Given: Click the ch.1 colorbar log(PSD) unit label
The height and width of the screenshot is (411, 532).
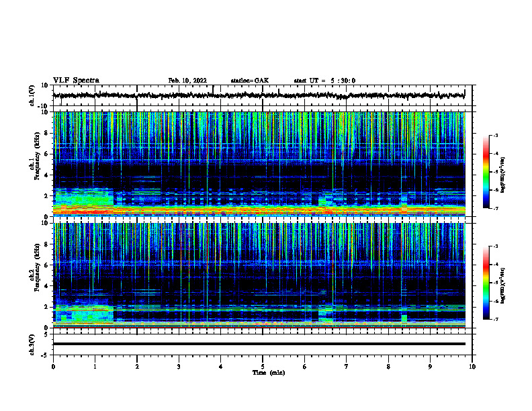Looking at the screenshot, I should pos(503,175).
